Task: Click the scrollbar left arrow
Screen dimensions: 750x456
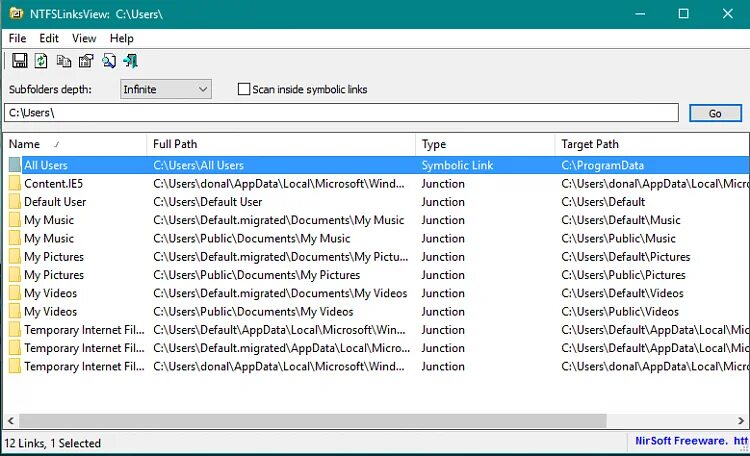Action: [11, 421]
